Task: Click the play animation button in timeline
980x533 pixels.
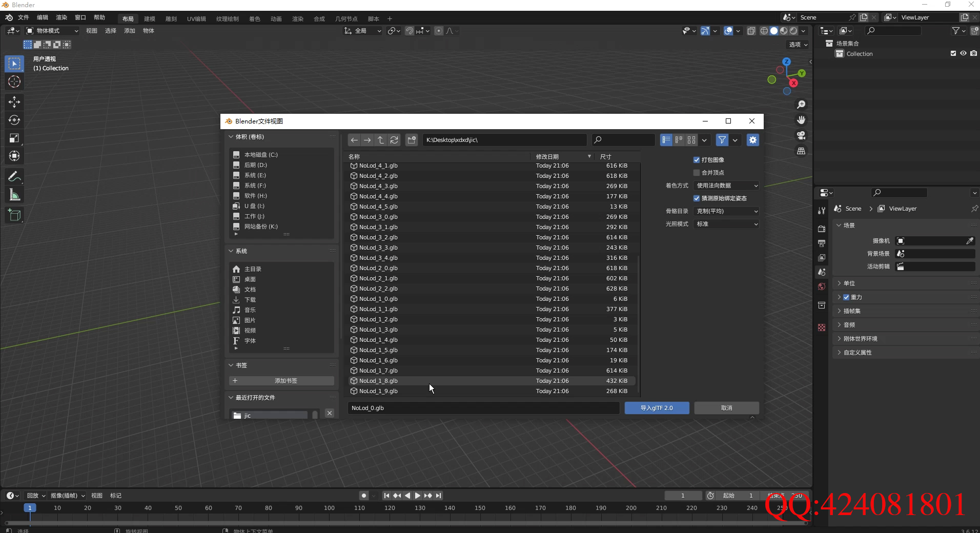Action: (x=417, y=496)
